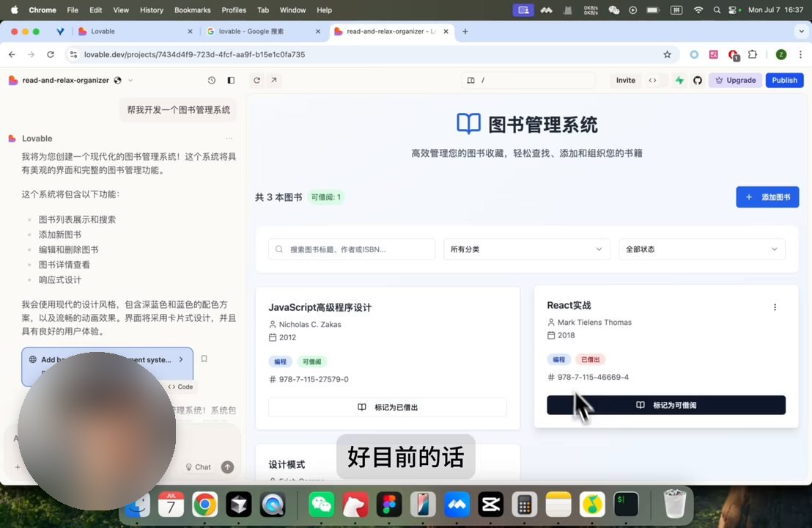Toggle the chat sidebar panel icon
Image resolution: width=812 pixels, height=528 pixels.
pyautogui.click(x=231, y=81)
